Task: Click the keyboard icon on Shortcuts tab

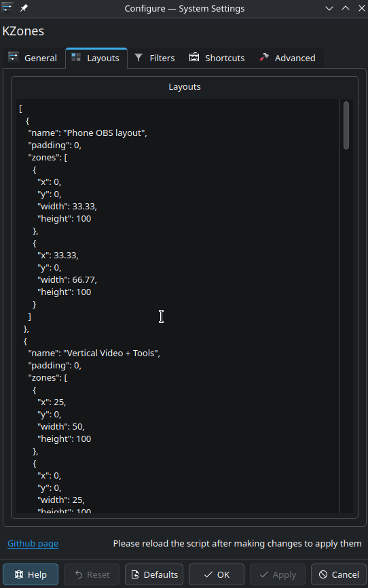Action: (194, 57)
